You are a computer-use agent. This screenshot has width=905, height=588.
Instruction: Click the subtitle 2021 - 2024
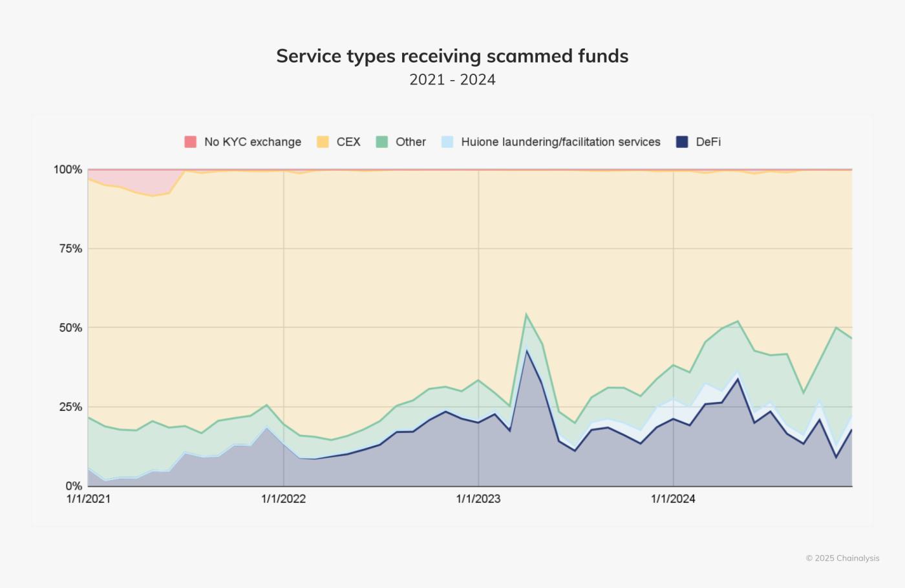452,79
